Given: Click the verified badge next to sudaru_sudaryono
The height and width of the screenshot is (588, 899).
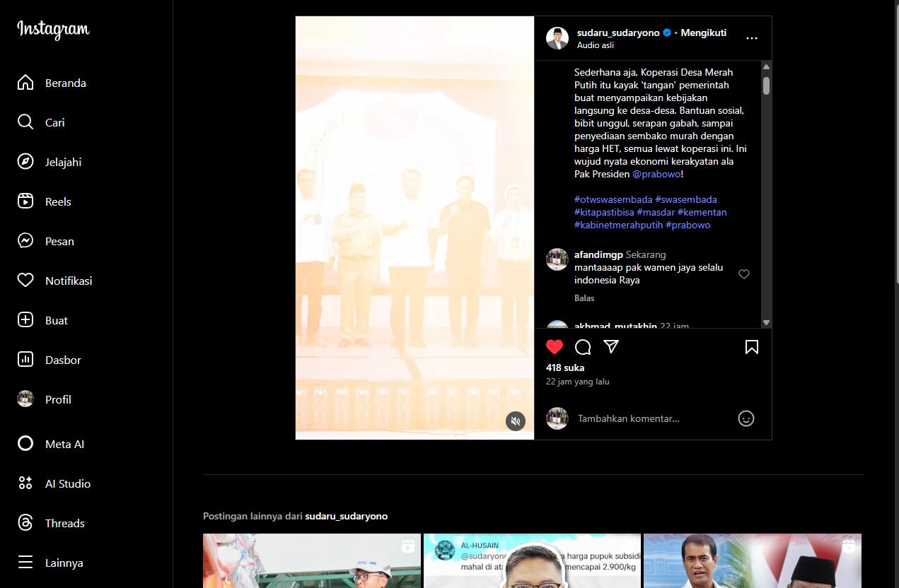Looking at the screenshot, I should click(x=667, y=33).
